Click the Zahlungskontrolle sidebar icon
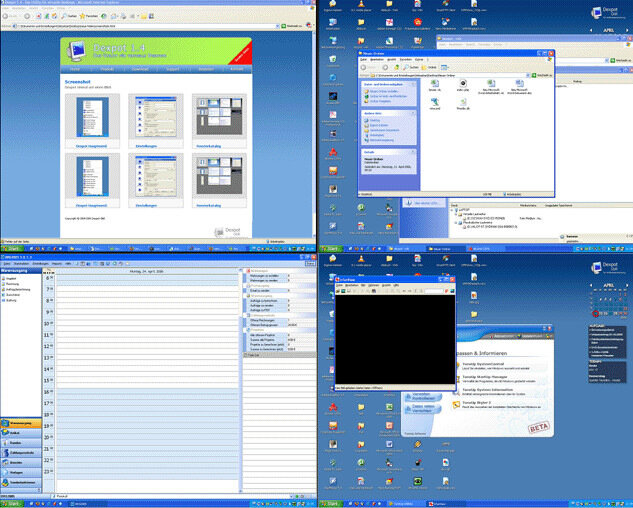Screen dimensions: 633x508 click(x=20, y=453)
